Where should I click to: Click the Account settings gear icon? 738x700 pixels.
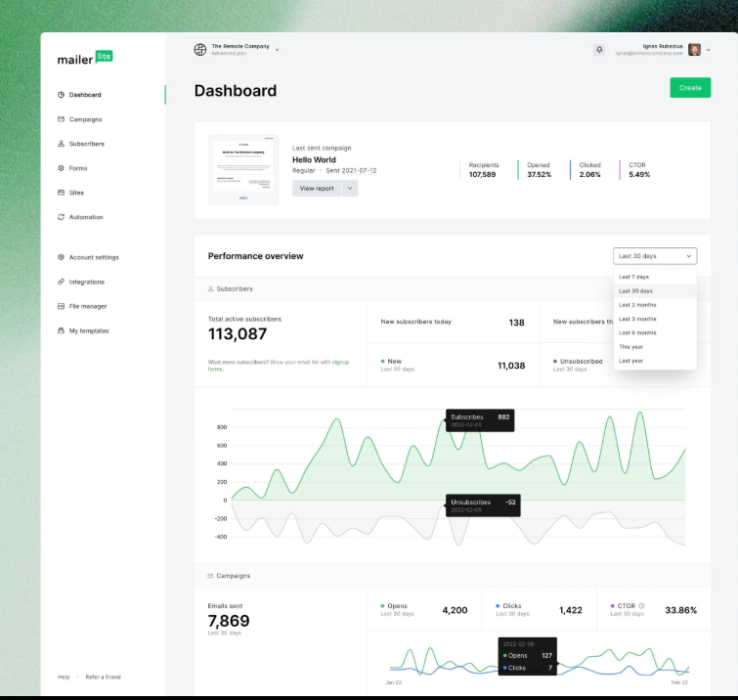pyautogui.click(x=61, y=257)
